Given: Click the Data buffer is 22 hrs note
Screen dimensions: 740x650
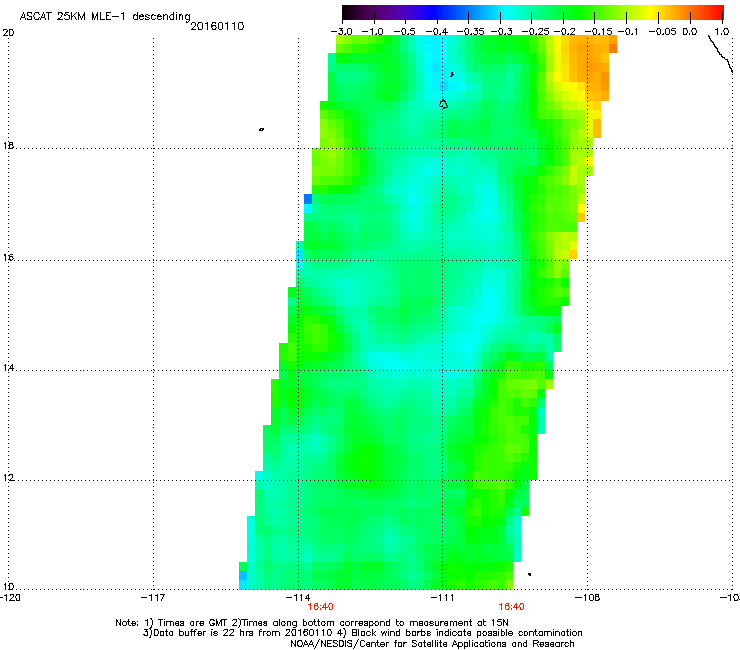Looking at the screenshot, I should point(362,633).
